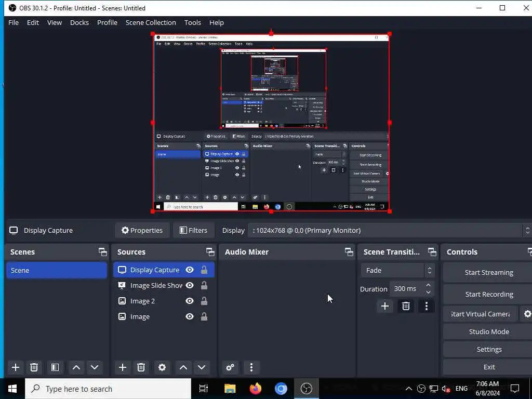Increase transition duration with up arrow
The width and height of the screenshot is (532, 399).
[x=429, y=285]
